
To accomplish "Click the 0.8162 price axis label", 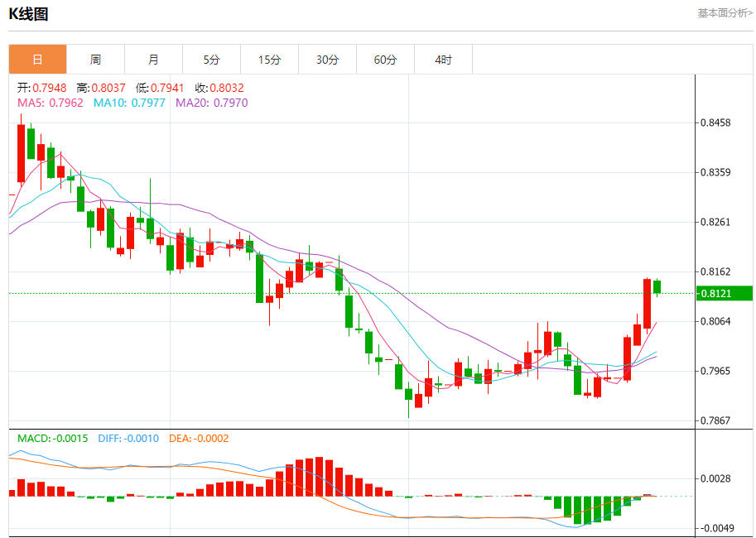I will [x=715, y=271].
